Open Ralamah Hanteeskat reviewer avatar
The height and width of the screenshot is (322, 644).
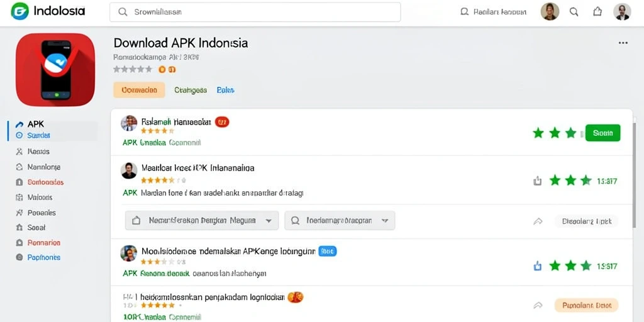129,123
